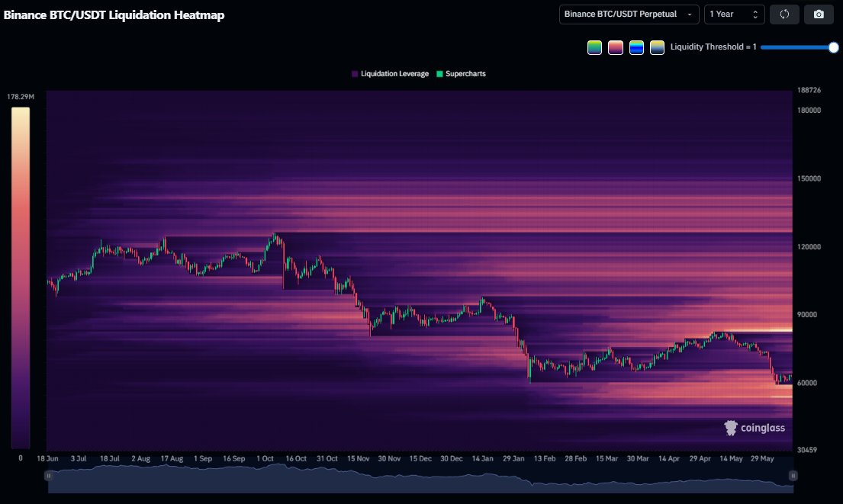This screenshot has height=504, width=843.
Task: Click the 29 May date axis label
Action: coord(762,458)
